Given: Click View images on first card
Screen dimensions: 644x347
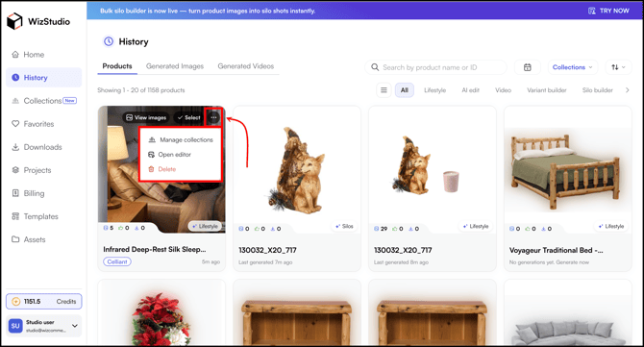Looking at the screenshot, I should click(146, 117).
